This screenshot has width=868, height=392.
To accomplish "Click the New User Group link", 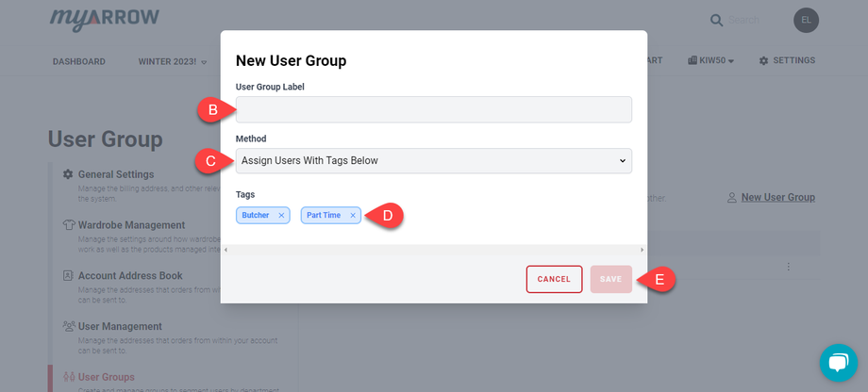I will [x=777, y=197].
